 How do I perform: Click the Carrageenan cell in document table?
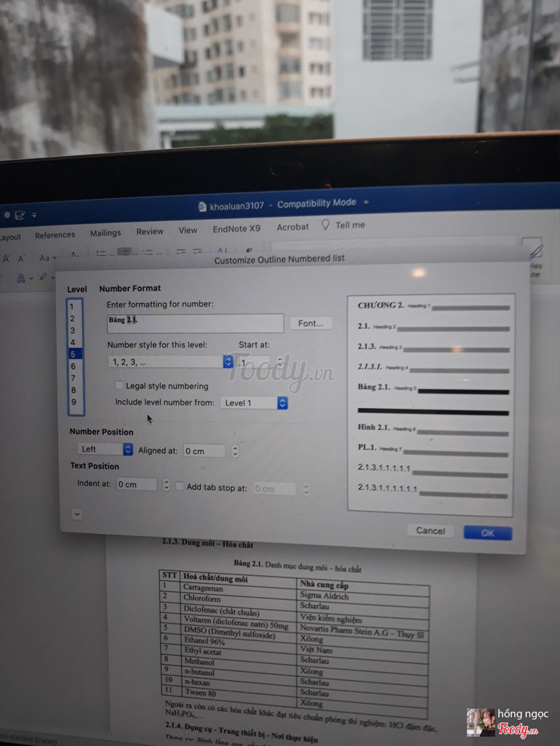(203, 588)
